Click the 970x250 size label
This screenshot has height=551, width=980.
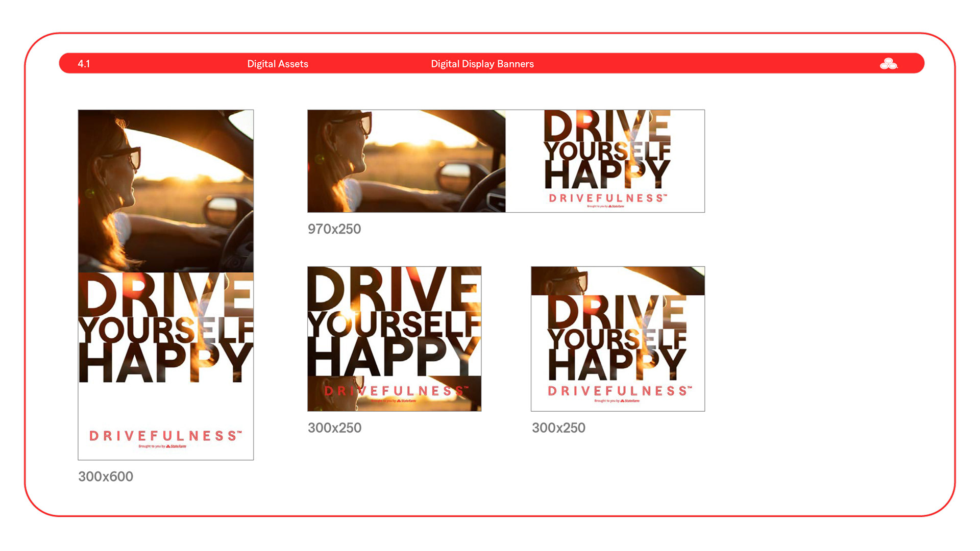(334, 229)
